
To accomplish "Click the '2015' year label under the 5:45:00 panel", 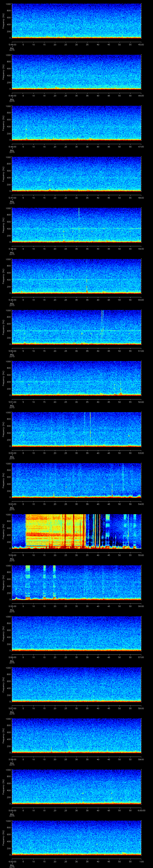I will pyautogui.click(x=12, y=101).
